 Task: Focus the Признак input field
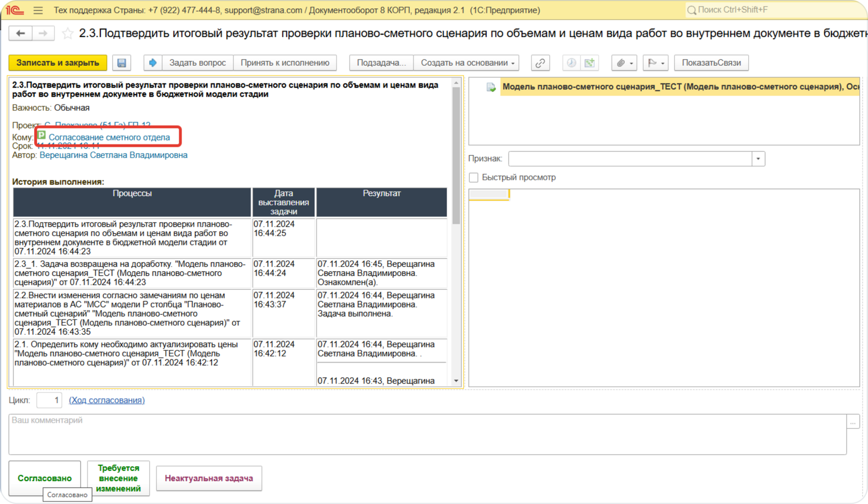(630, 159)
